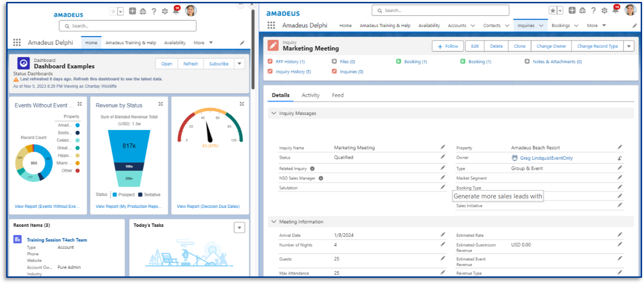Open the App Launcher in left panel
Viewport: 644px width, 284px height.
tap(17, 42)
